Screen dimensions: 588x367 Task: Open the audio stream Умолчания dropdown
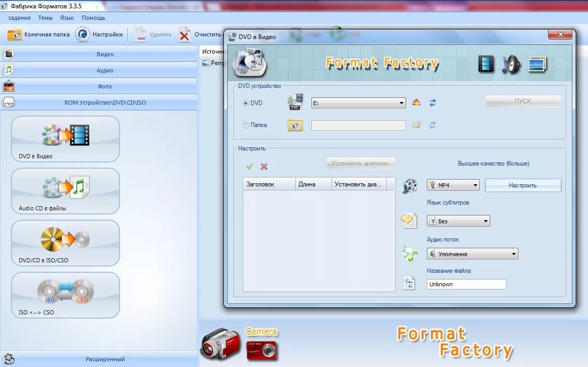(x=473, y=254)
